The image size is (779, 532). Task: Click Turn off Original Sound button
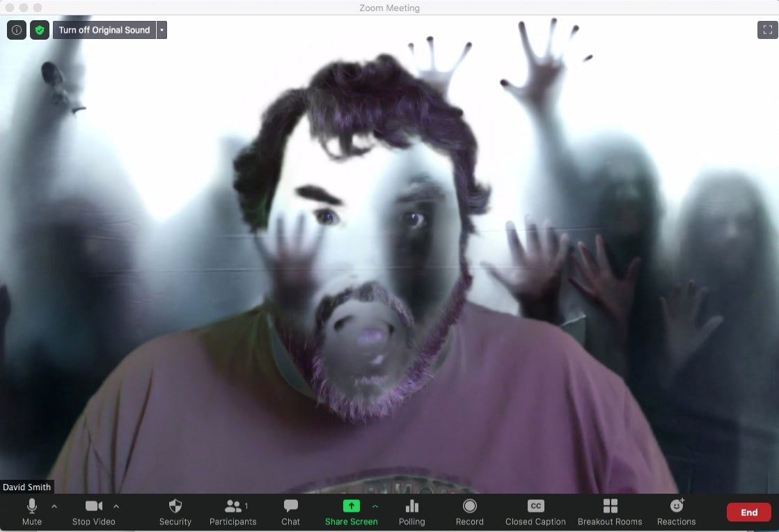coord(104,30)
